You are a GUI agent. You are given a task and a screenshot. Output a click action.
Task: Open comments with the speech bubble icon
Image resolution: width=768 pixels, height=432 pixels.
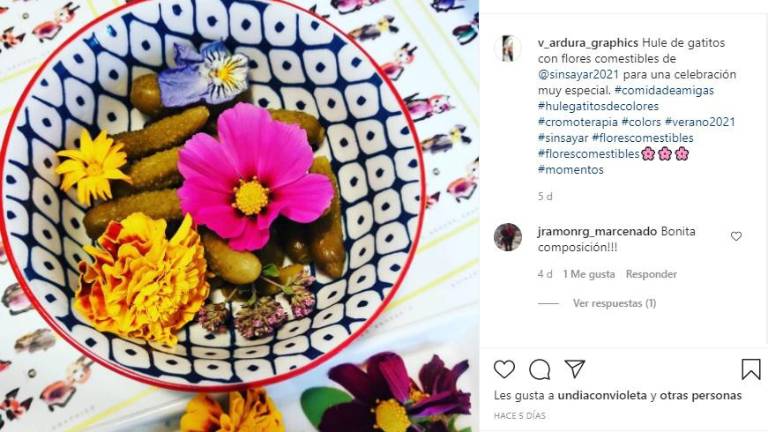pos(539,369)
